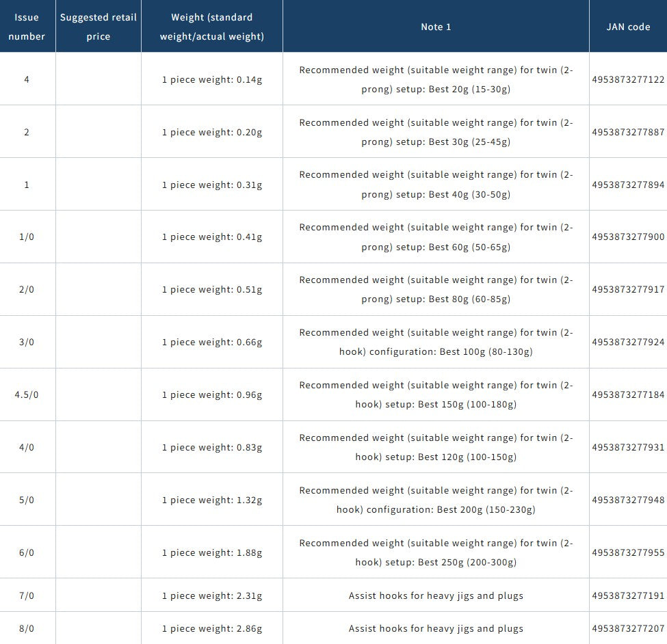Viewport: 667px width, 644px height.
Task: Select issue number cell '8/0'
Action: tap(27, 629)
